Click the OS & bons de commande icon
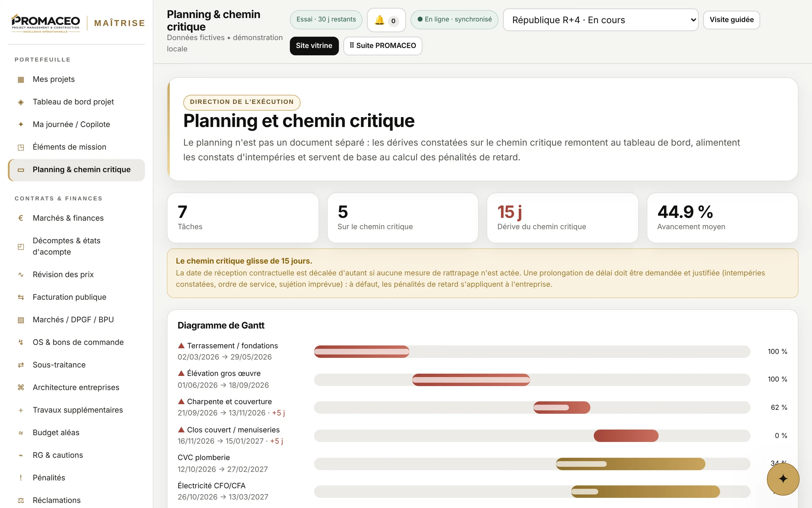Viewport: 812px width, 508px height. point(21,342)
